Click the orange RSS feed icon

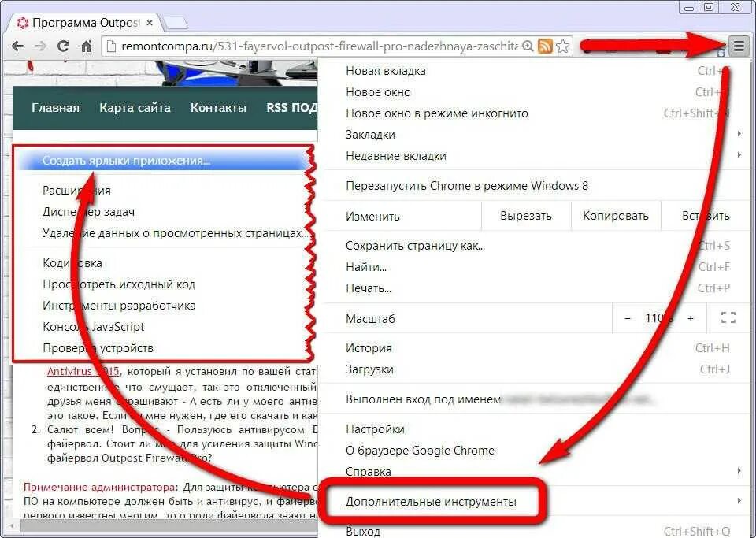coord(545,46)
